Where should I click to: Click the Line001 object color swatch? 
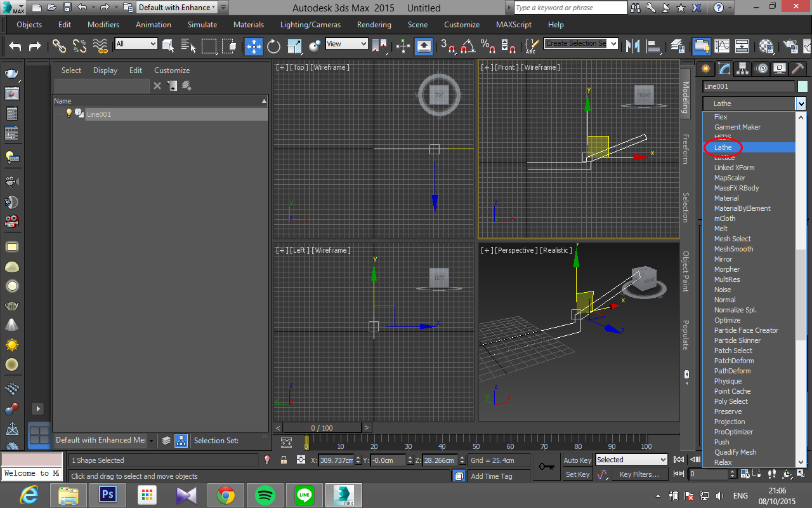tap(802, 87)
